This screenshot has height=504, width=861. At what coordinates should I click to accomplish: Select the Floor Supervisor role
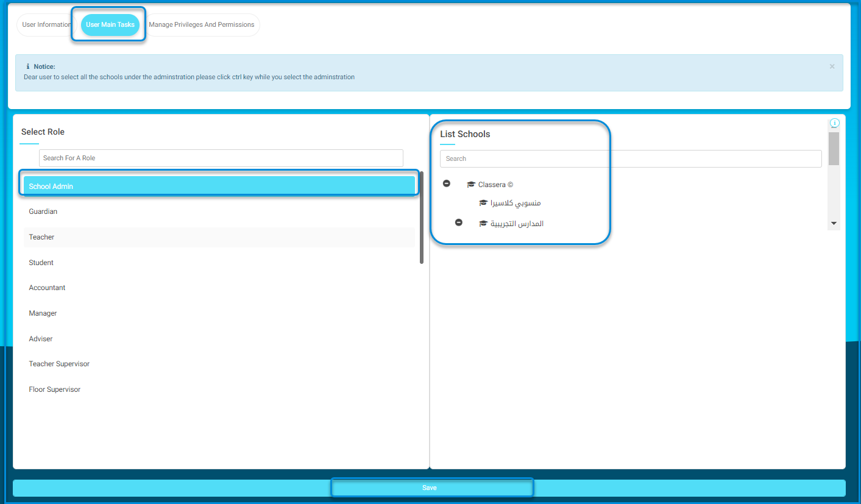219,389
